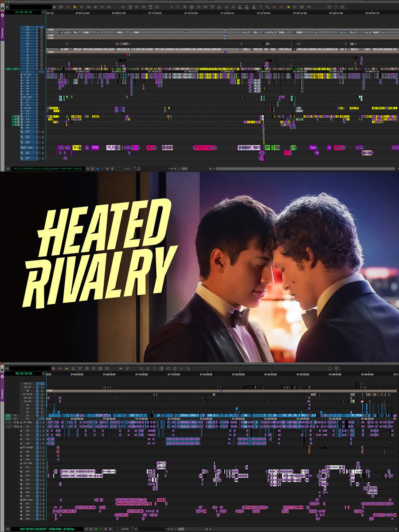Click speaker icon on A7 / vo/adr track
The image size is (399, 532).
click(21, 448)
